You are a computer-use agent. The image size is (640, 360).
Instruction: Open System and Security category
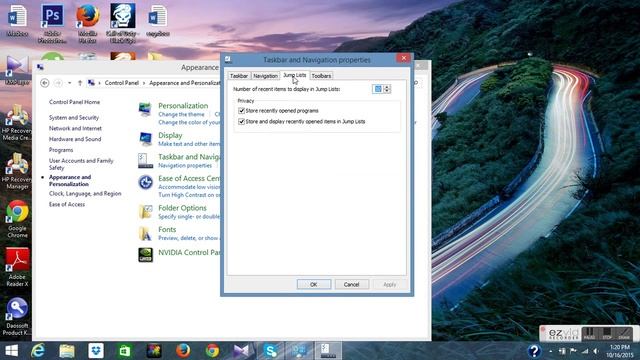74,118
